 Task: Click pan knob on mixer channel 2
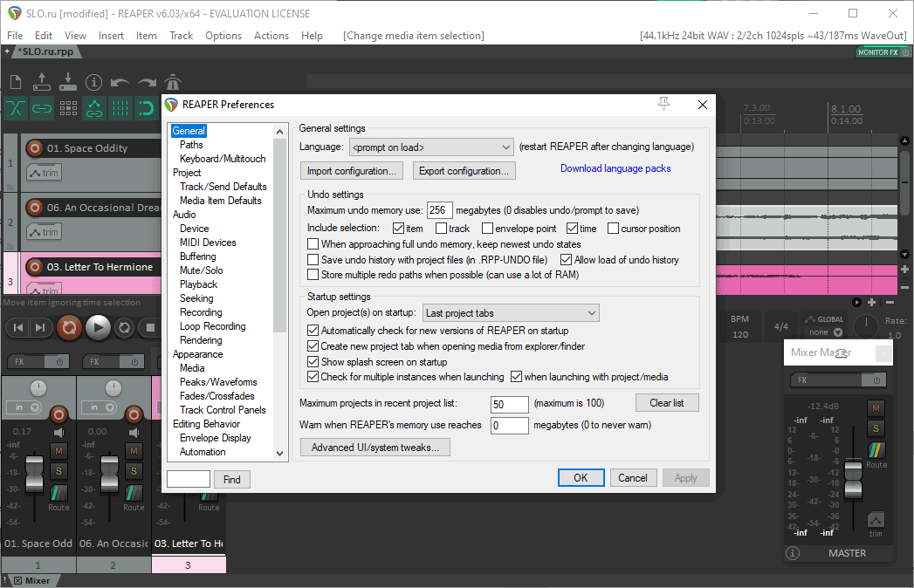coord(113,387)
